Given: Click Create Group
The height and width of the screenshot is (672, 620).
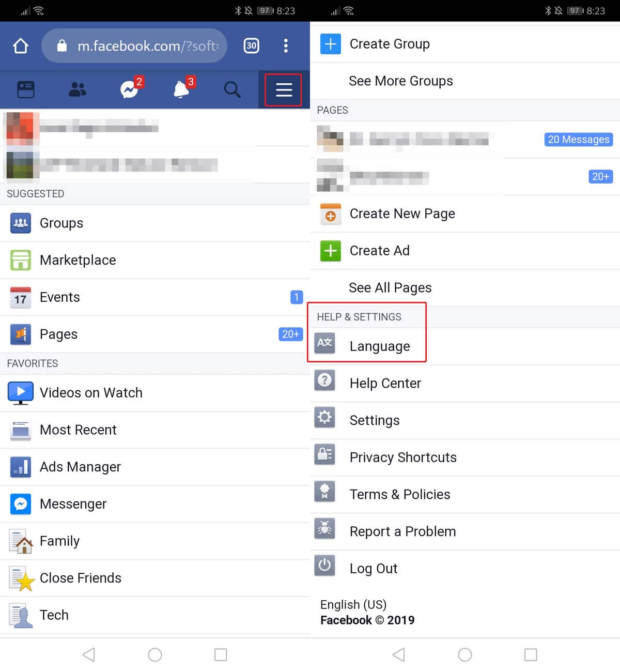Looking at the screenshot, I should [389, 44].
